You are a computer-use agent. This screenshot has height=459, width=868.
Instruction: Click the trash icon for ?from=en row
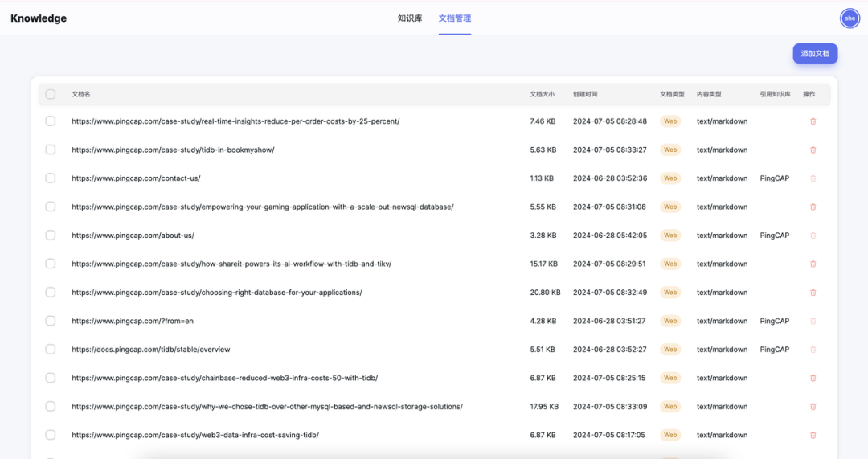813,321
